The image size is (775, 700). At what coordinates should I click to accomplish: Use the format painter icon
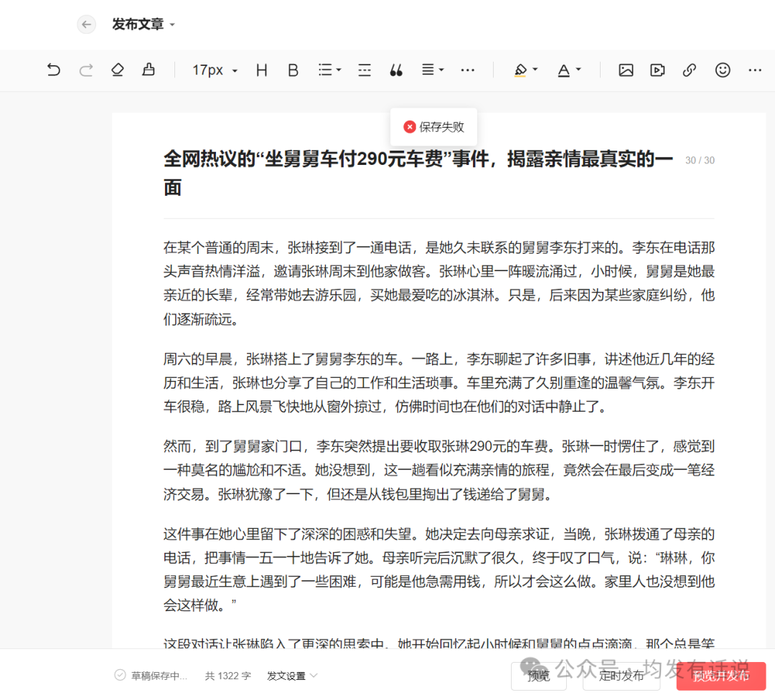149,70
